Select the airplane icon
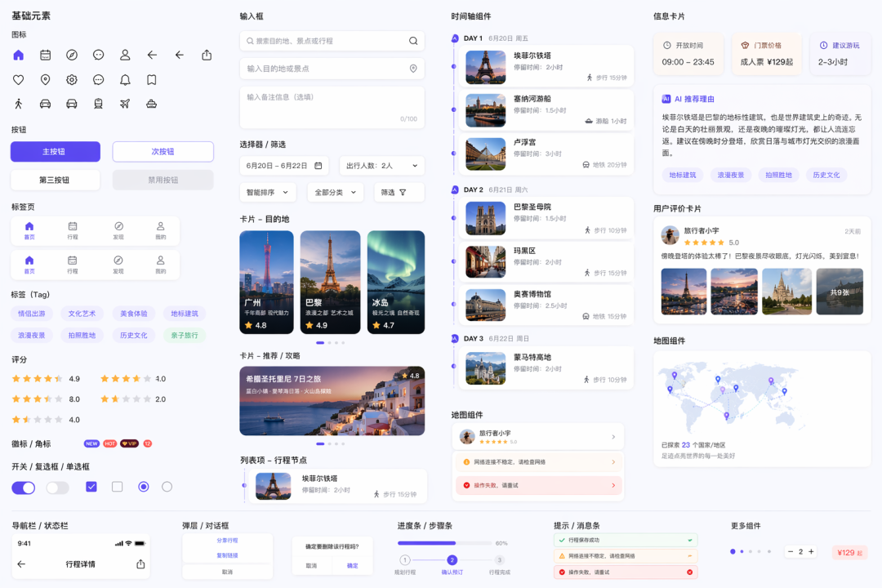The height and width of the screenshot is (588, 882). (x=125, y=104)
